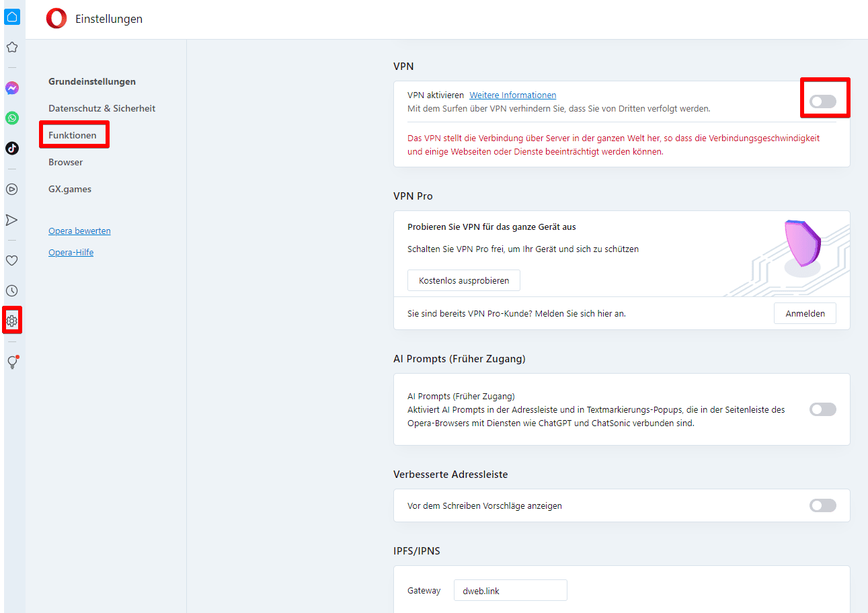Screen dimensions: 868x613
Task: Open the heart icon in sidebar
Action: pyautogui.click(x=12, y=261)
